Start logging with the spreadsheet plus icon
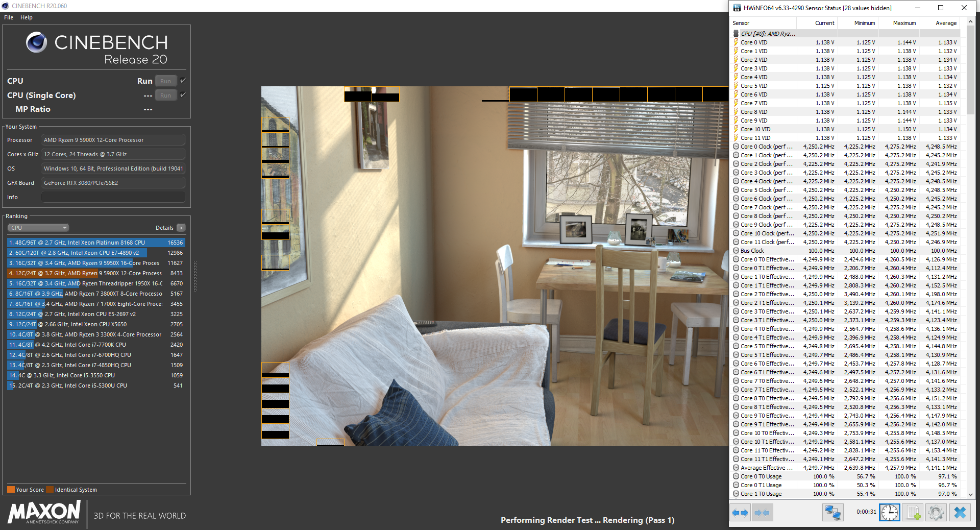Image resolution: width=980 pixels, height=530 pixels. coord(913,512)
